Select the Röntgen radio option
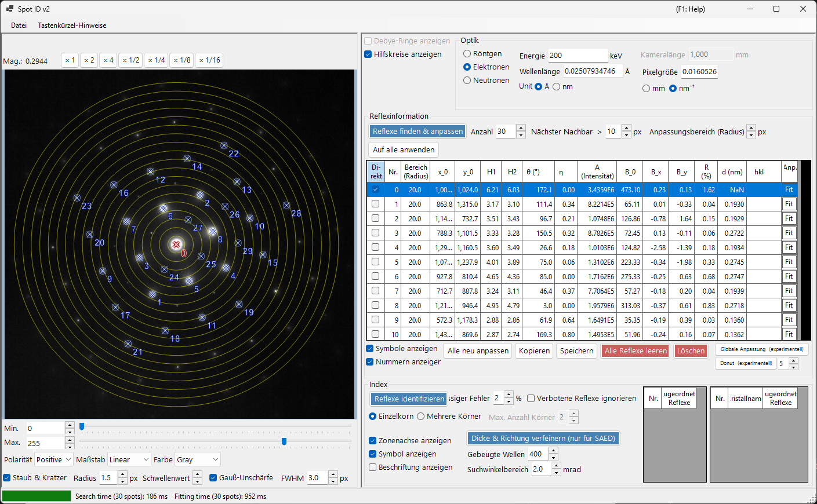 pyautogui.click(x=467, y=54)
